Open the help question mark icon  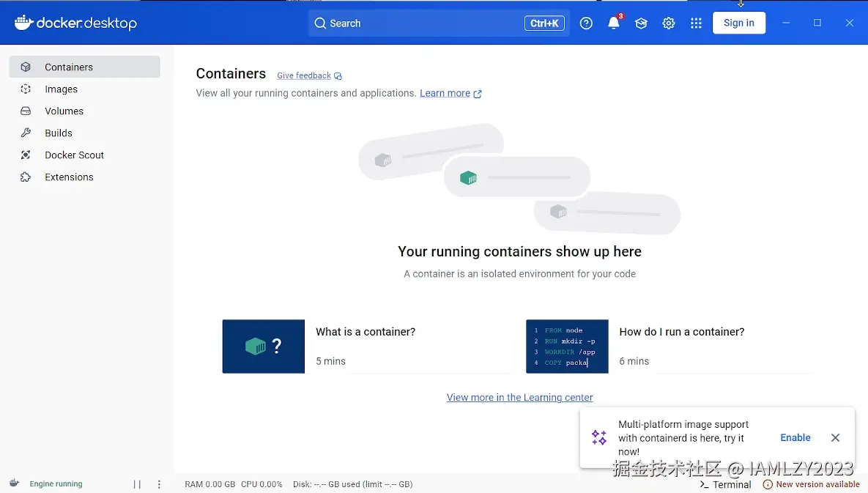pyautogui.click(x=586, y=23)
